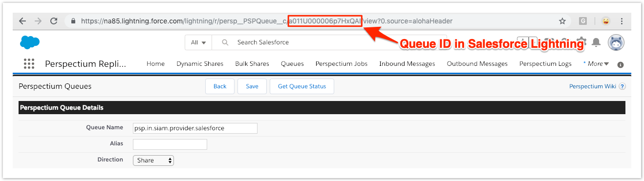Click the magnifier icon in Search Salesforce
Screen dimensions: 644x181
225,42
